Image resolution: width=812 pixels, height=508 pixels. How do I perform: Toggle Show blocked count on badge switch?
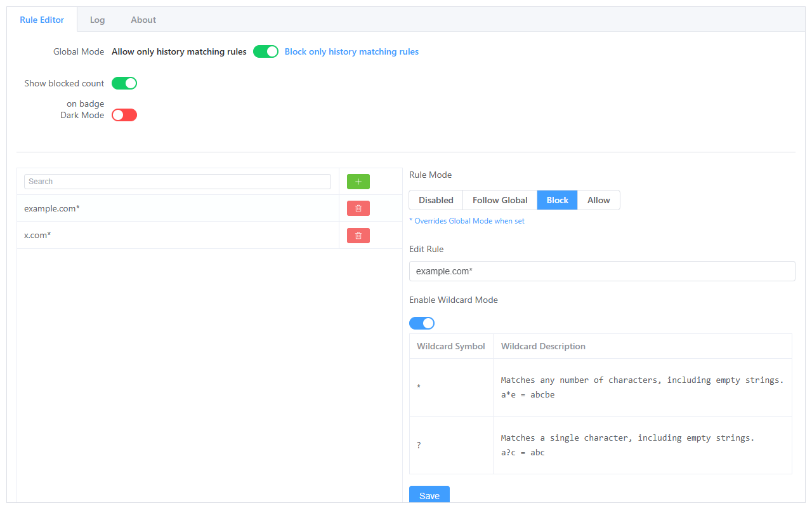[x=124, y=83]
